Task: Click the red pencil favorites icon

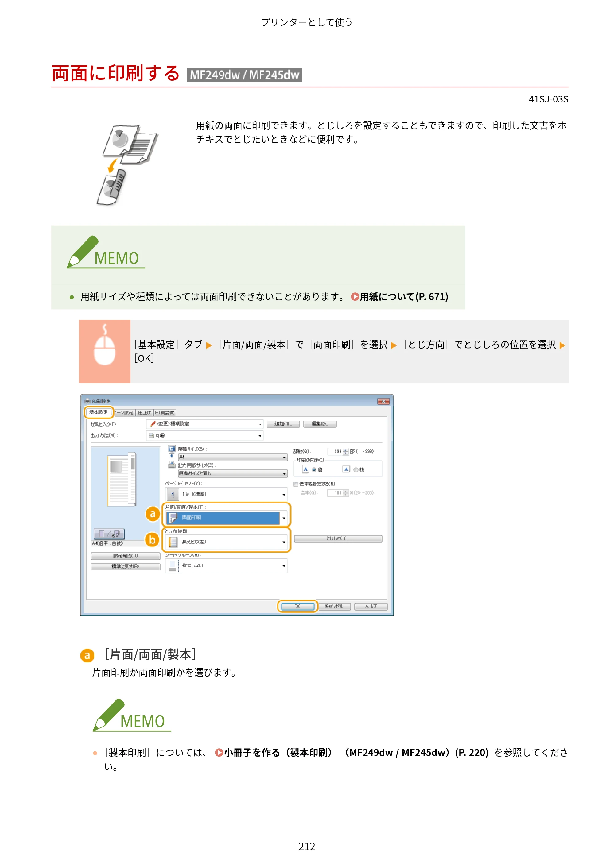Action: click(x=153, y=424)
